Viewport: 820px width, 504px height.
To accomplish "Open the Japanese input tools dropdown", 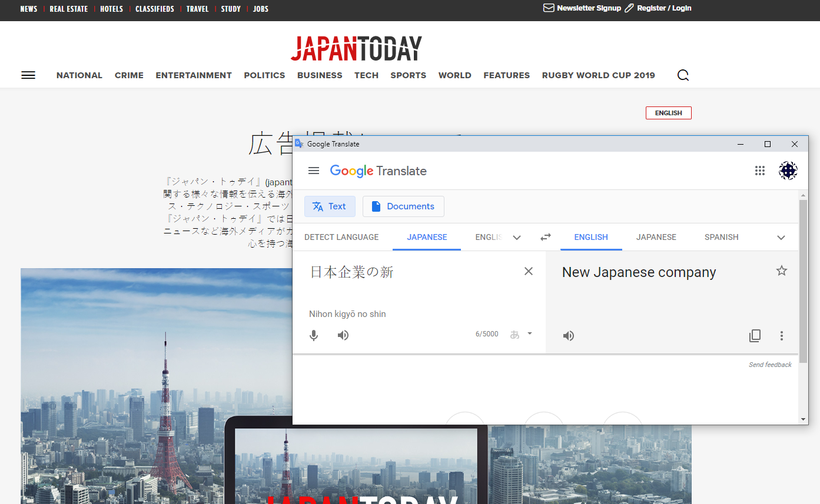I will coord(529,333).
